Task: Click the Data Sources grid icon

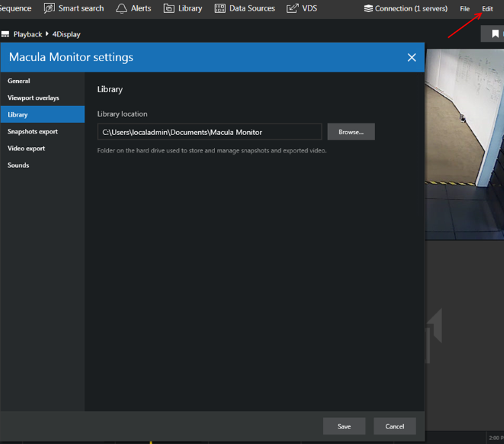Action: coord(220,8)
